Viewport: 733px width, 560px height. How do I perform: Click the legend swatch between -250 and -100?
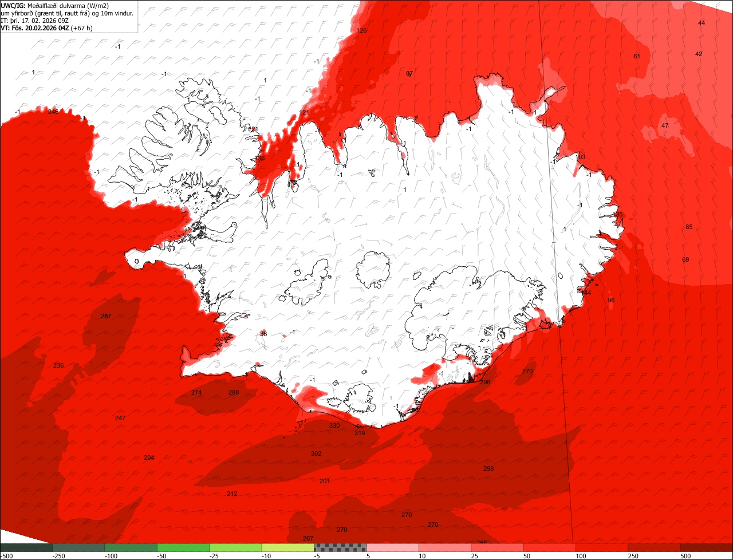coord(78,547)
